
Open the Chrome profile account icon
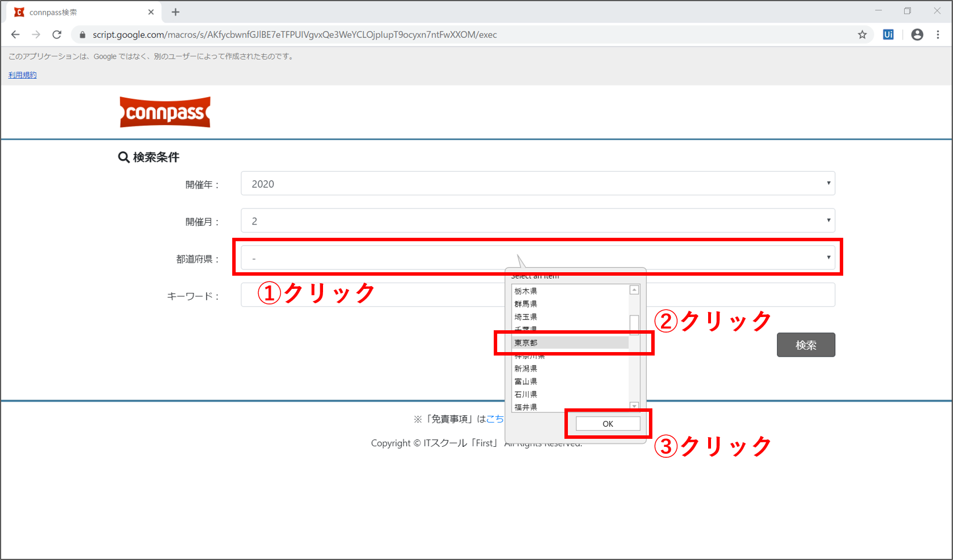click(x=917, y=34)
